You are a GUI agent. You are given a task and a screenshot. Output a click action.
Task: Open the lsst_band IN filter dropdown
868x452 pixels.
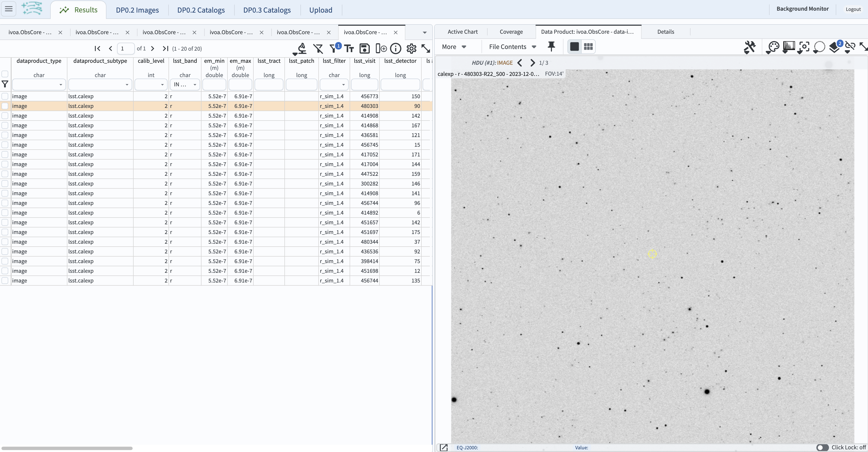(185, 84)
